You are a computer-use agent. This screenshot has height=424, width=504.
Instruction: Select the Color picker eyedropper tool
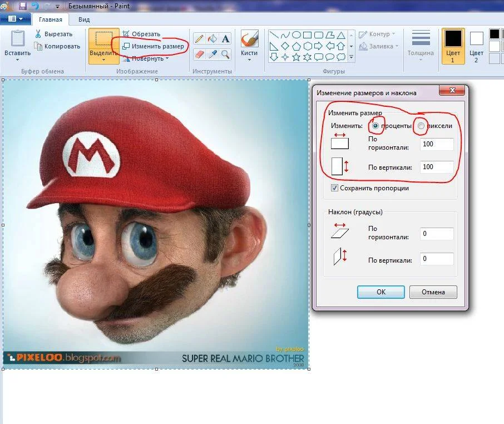click(213, 54)
